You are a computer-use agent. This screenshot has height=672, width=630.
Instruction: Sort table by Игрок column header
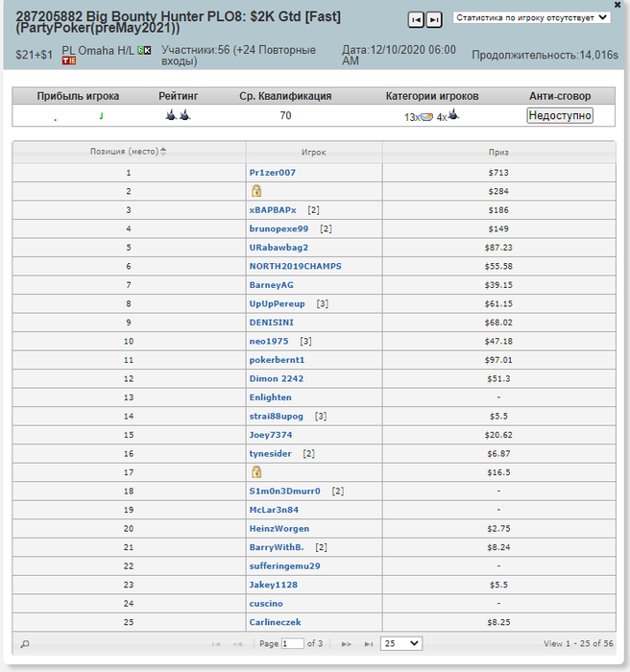point(313,152)
